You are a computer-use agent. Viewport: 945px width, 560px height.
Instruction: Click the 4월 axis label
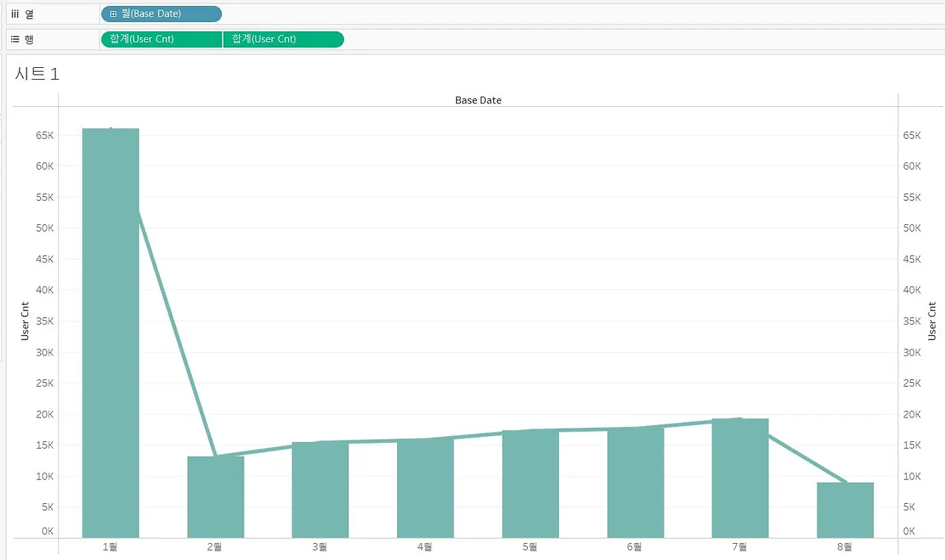coord(425,547)
